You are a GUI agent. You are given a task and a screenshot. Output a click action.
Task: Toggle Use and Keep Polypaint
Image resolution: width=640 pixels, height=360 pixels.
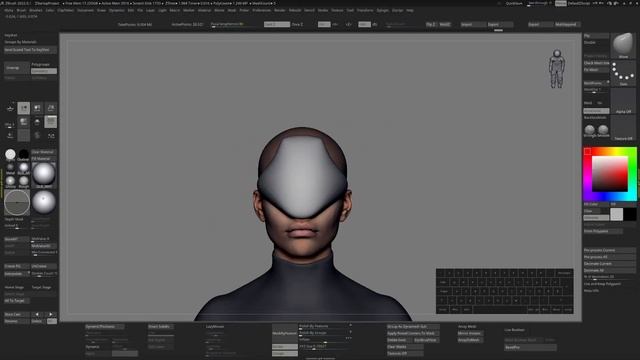[x=602, y=284]
